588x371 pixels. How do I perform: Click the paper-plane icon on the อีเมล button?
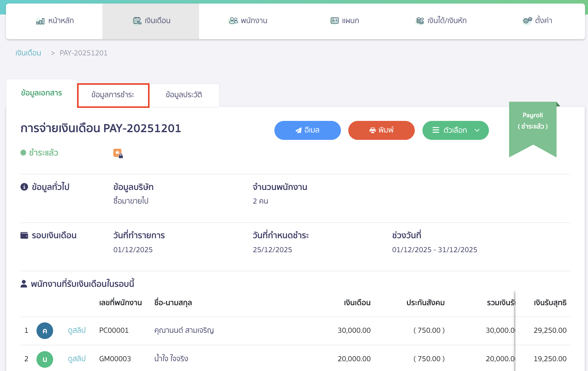coord(298,130)
